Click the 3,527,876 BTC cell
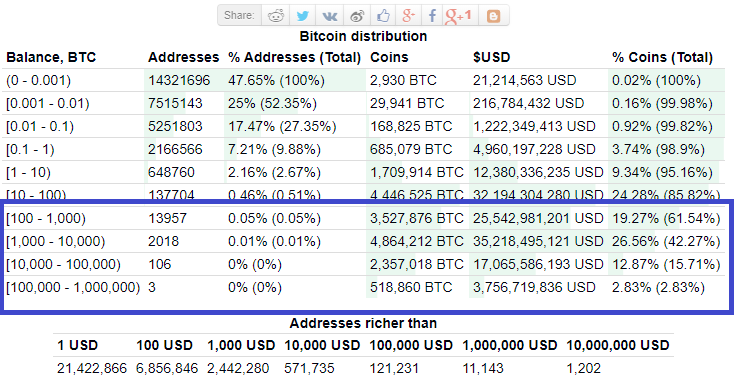The height and width of the screenshot is (392, 743). (417, 219)
